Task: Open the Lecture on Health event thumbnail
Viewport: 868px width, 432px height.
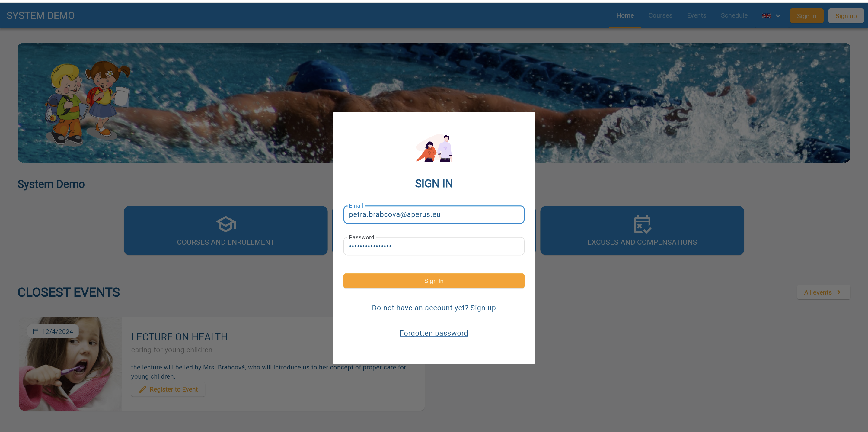Action: tap(70, 363)
